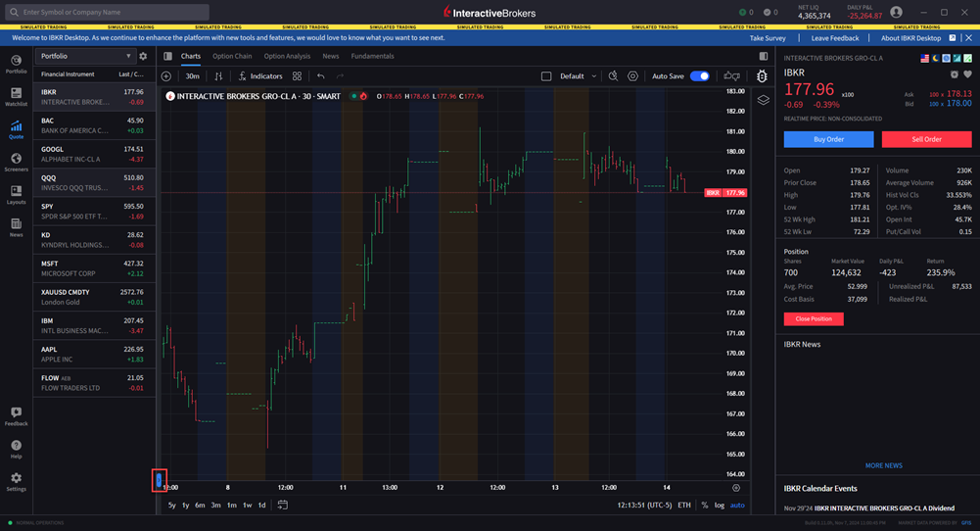
Task: Click the Close Position button
Action: point(814,319)
